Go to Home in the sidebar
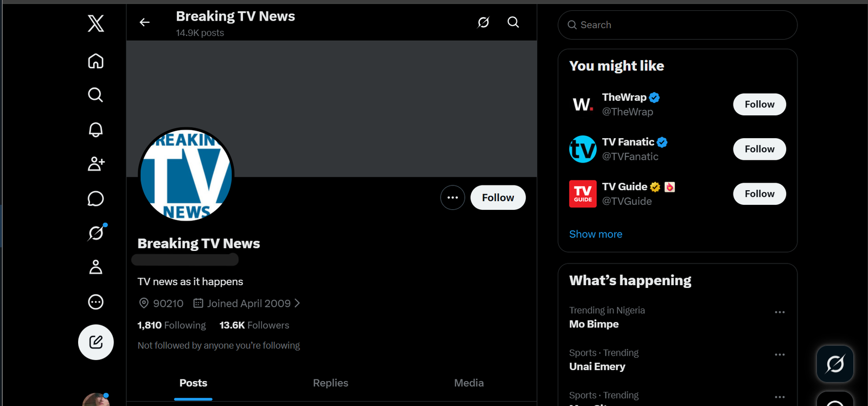Screen dimensions: 868x406 pyautogui.click(x=96, y=61)
